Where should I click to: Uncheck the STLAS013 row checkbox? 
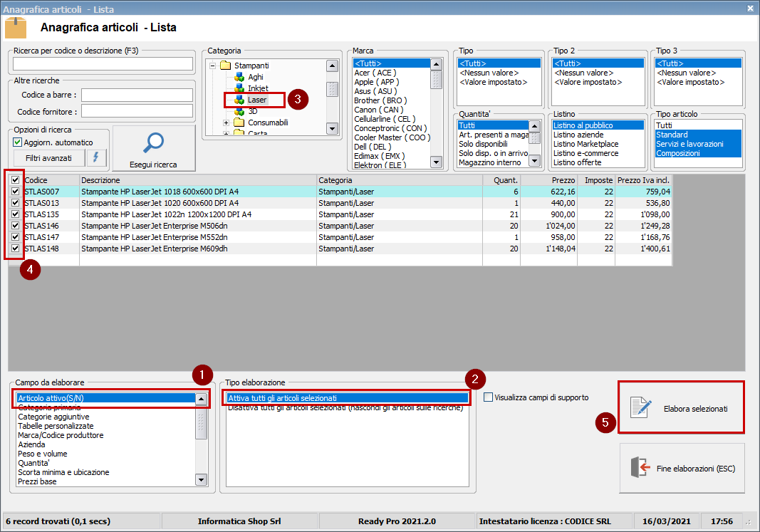(x=15, y=202)
